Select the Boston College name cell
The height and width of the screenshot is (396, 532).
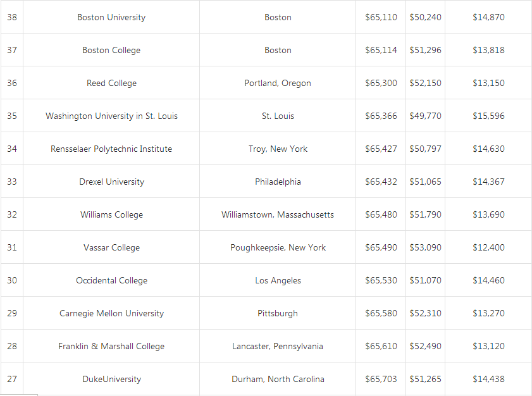point(111,50)
